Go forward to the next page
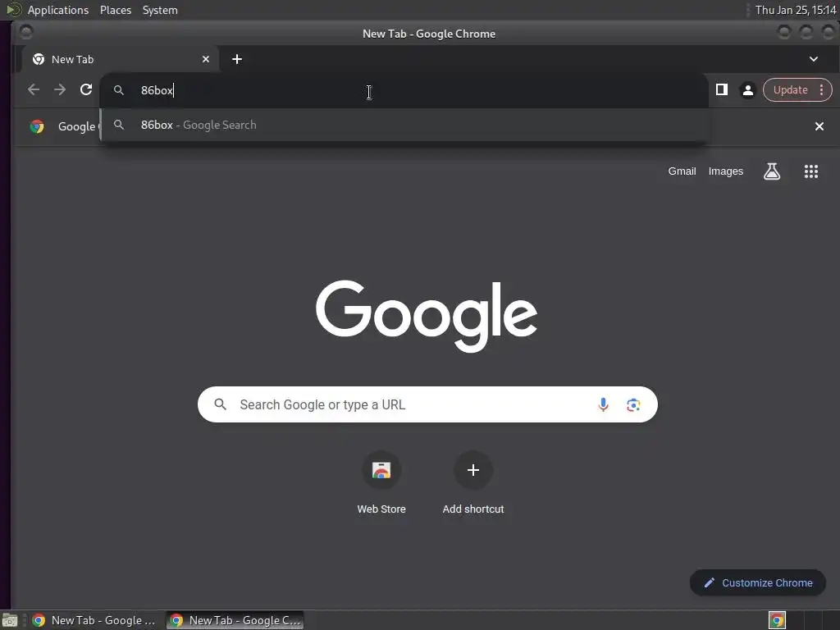Image resolution: width=840 pixels, height=630 pixels. pyautogui.click(x=59, y=89)
